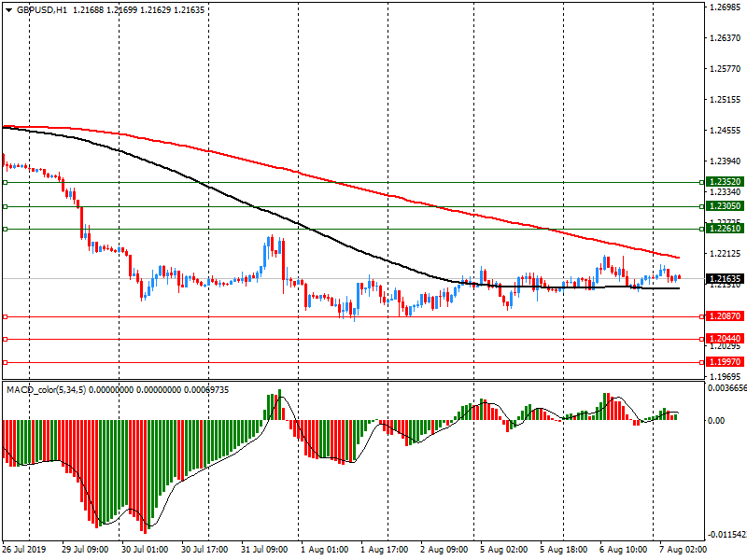This screenshot has height=560, width=747.
Task: Click the MACD 0.00 scale value
Action: [716, 421]
